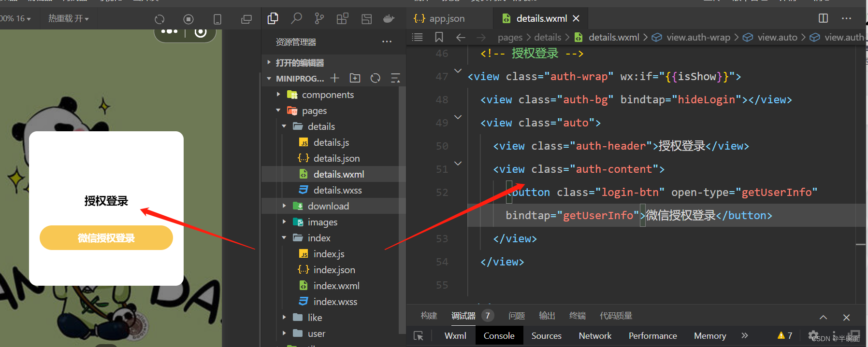Navigate back with the left arrow

pos(461,37)
